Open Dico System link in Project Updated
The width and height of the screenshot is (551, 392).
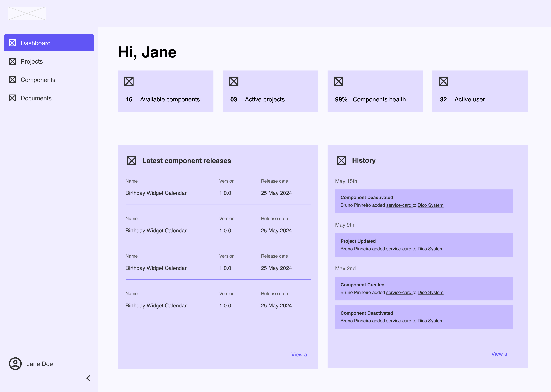[x=430, y=249]
